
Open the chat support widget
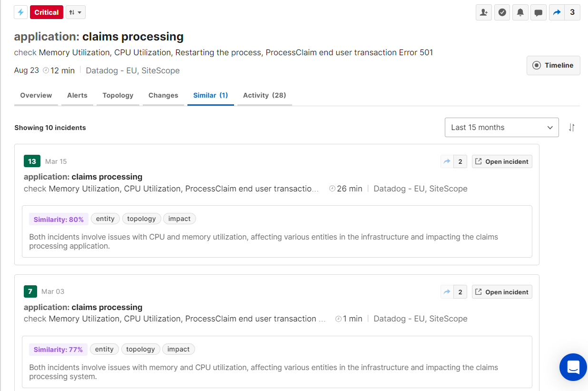click(573, 367)
